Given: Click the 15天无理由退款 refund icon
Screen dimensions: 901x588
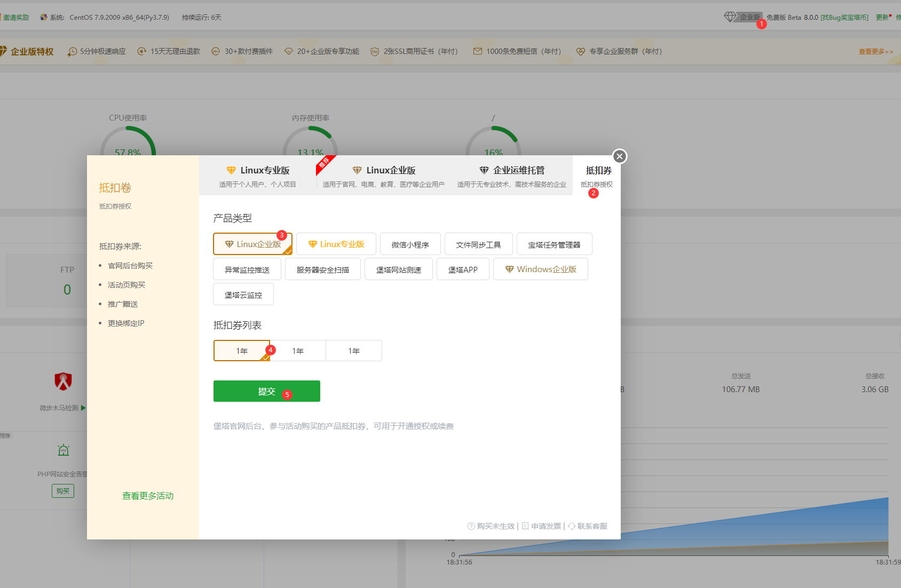Looking at the screenshot, I should click(x=142, y=51).
